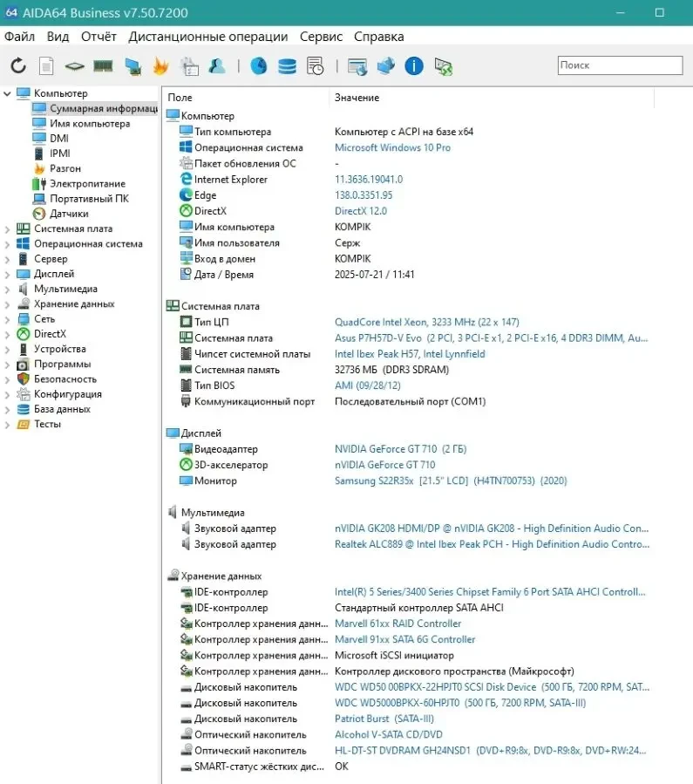
Task: Open the Microsoft Windows 10 Pro link
Action: pos(393,147)
